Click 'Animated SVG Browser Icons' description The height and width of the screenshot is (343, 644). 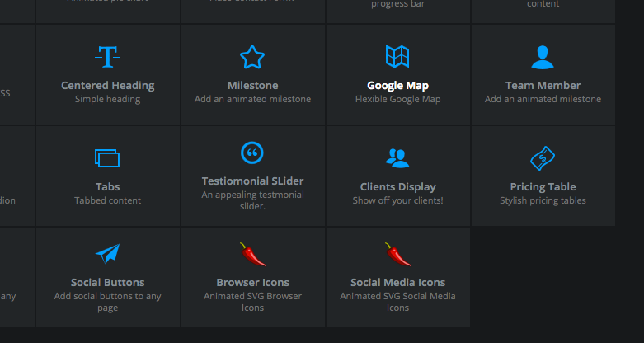252,302
